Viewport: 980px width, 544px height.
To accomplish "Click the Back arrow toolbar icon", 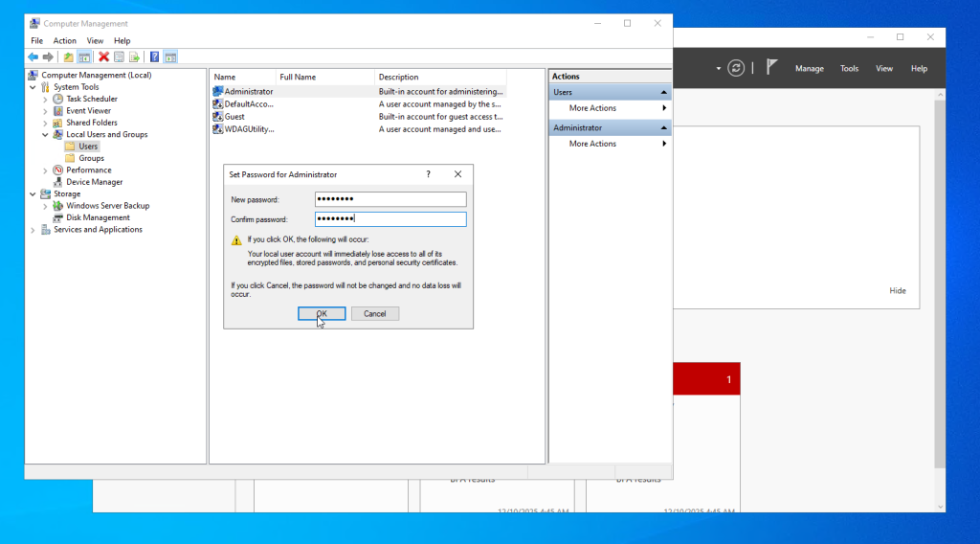I will click(33, 57).
